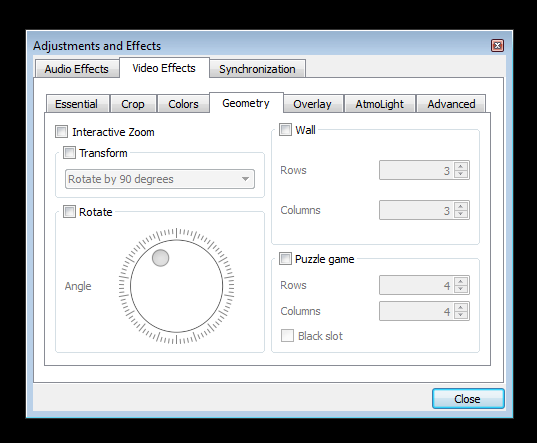Increase the Puzzle game Rows with up arrow

point(461,281)
